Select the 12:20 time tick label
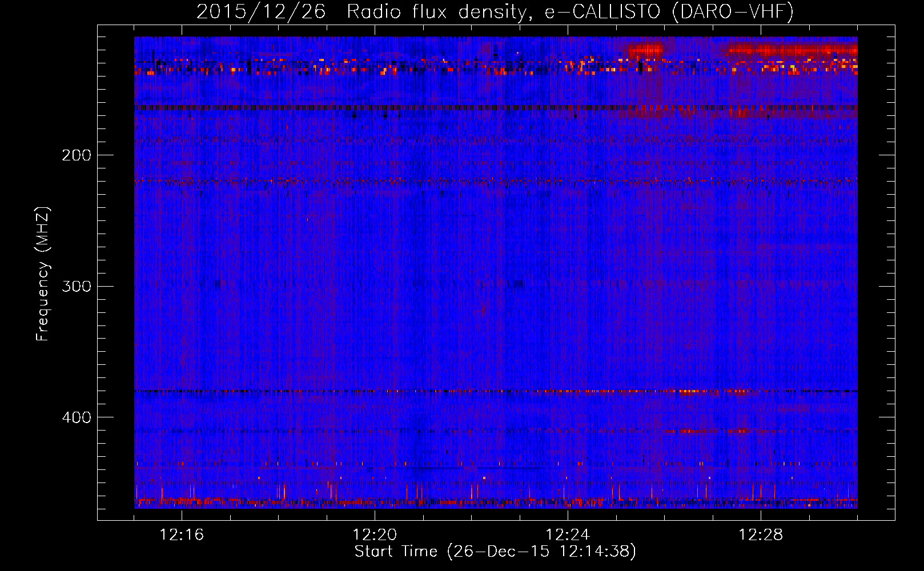Viewport: 924px width, 571px height. pos(375,535)
